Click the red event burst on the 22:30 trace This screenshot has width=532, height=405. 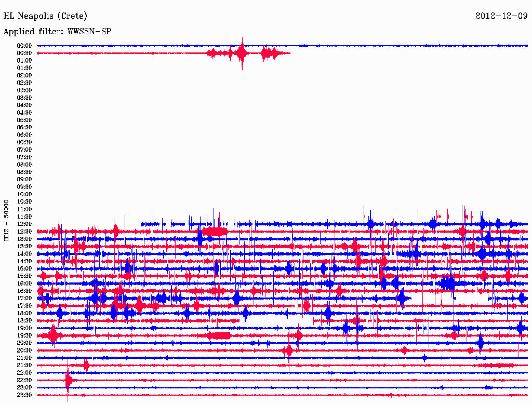[68, 380]
